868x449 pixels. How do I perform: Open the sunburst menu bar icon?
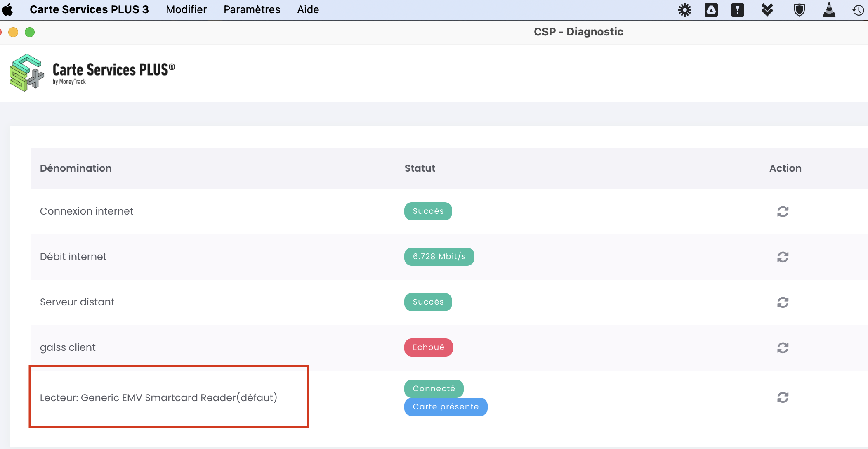(684, 9)
